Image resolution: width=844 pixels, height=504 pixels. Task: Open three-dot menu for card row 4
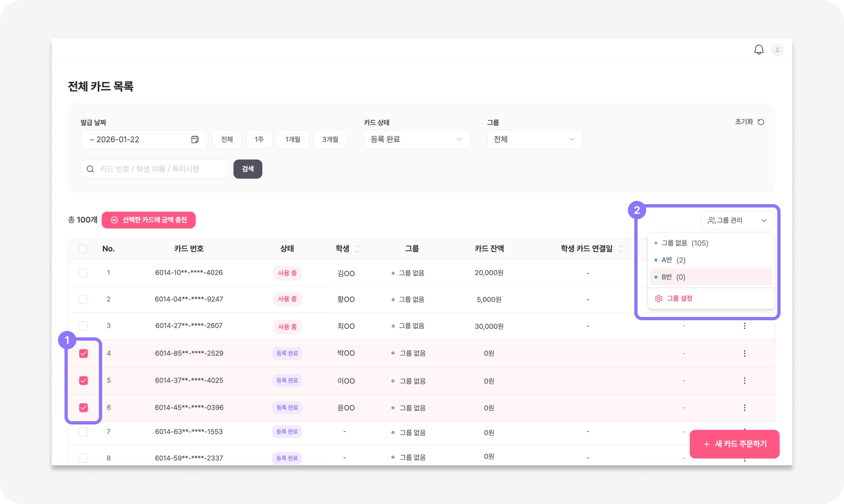point(744,353)
